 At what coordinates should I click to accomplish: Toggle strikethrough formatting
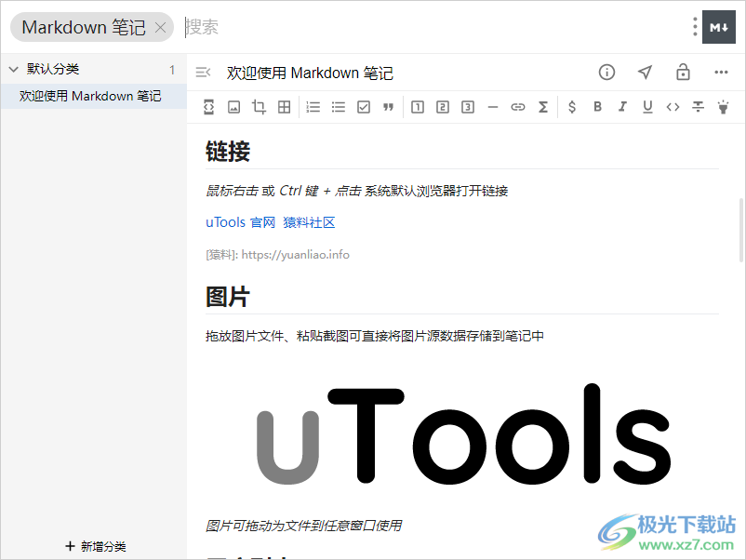point(698,107)
